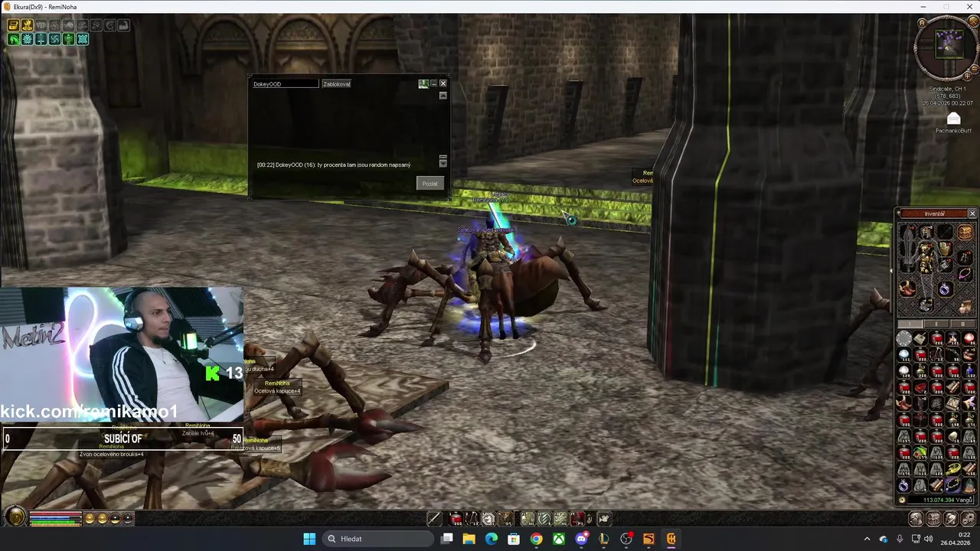
Task: Focus the DokeyOOD recipient name field
Action: [x=285, y=83]
